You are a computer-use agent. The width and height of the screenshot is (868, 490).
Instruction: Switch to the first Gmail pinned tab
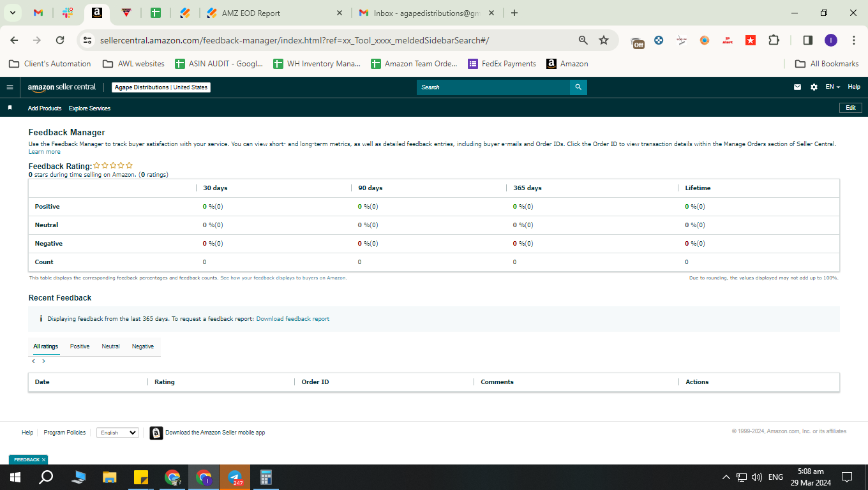(38, 13)
